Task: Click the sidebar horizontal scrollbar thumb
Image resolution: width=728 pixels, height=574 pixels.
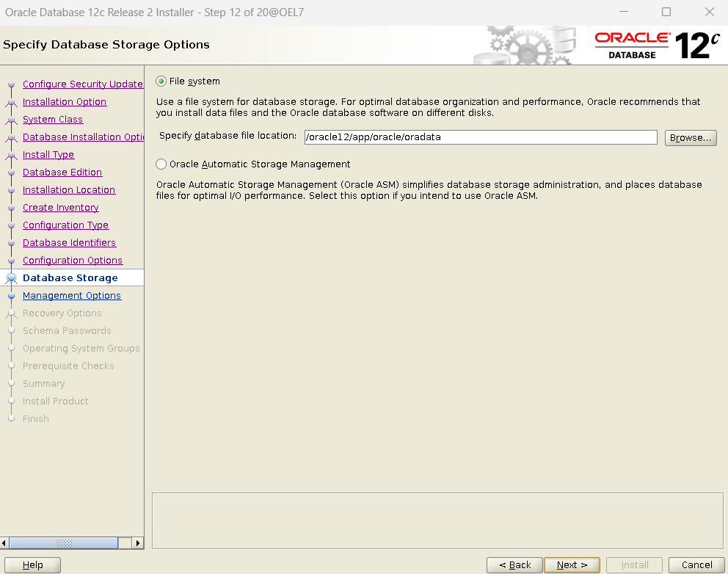Action: coord(64,543)
